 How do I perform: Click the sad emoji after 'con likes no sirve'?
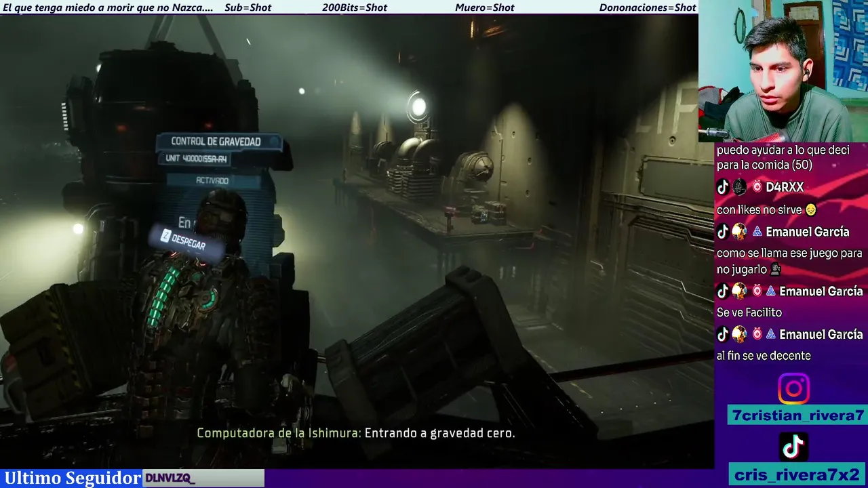812,210
